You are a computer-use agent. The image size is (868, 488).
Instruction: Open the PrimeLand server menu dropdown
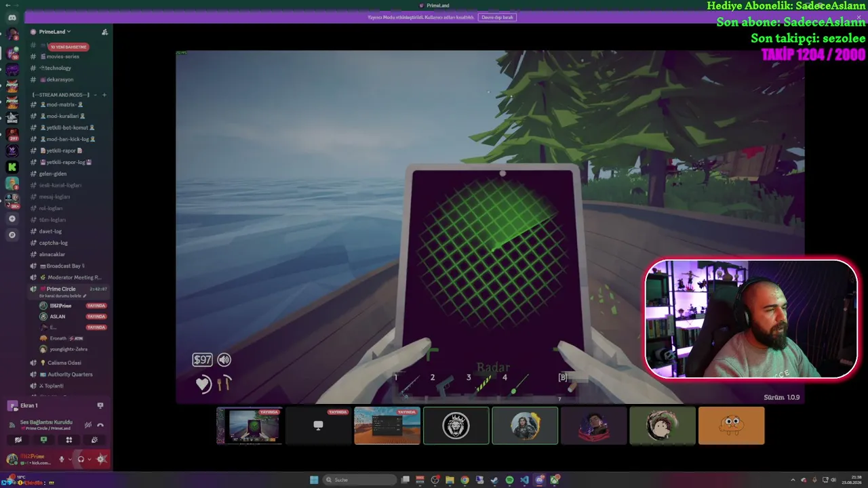pyautogui.click(x=55, y=32)
